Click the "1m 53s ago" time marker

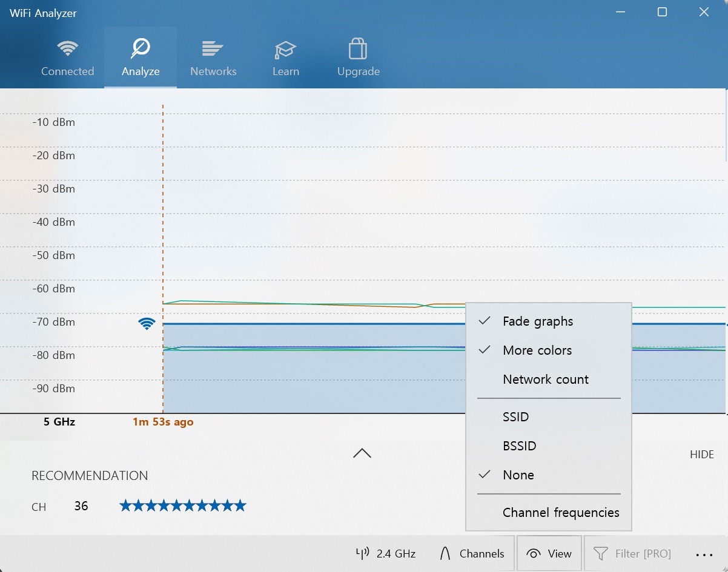click(163, 422)
